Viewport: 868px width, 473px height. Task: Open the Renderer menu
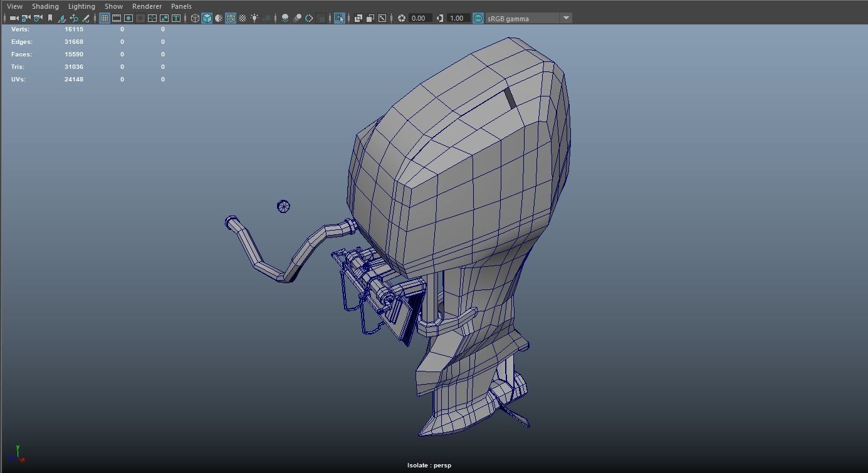pos(147,6)
